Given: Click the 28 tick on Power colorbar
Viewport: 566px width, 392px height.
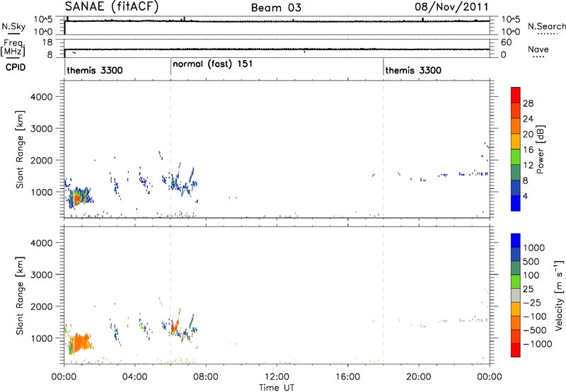Looking at the screenshot, I should coord(528,103).
